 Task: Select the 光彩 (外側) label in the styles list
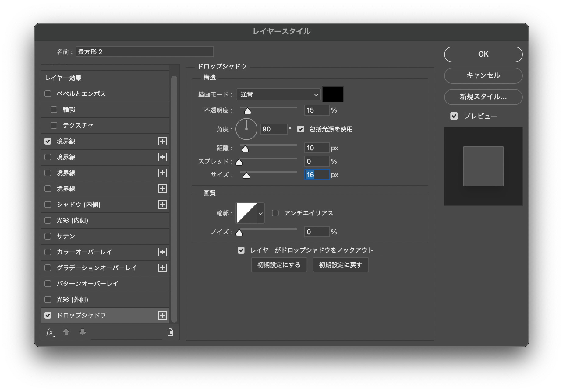point(73,299)
